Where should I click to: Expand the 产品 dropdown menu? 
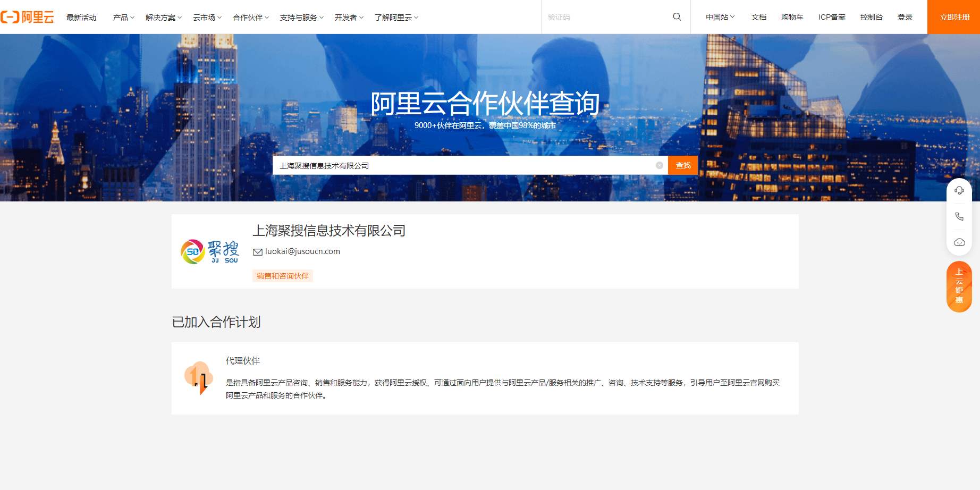(123, 18)
